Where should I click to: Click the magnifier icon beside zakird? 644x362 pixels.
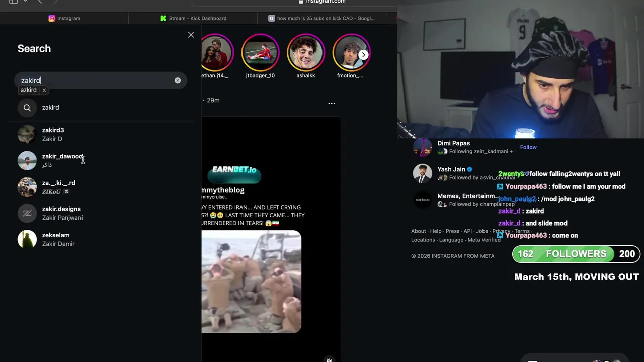[x=27, y=108]
